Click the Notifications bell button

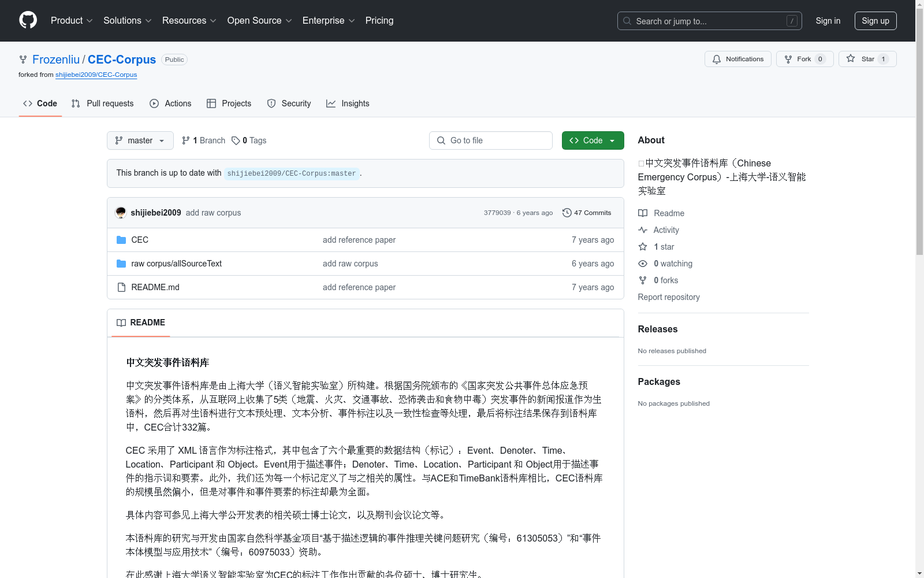coord(737,59)
